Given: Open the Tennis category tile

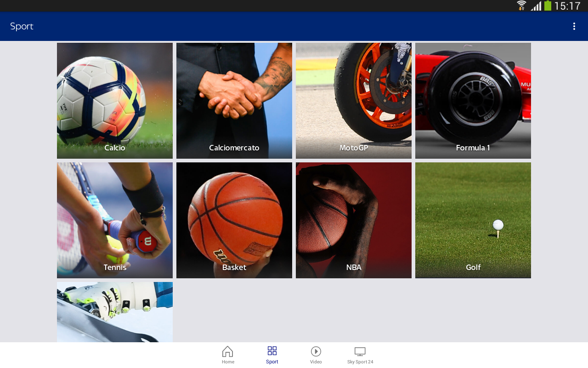Looking at the screenshot, I should coord(115,220).
